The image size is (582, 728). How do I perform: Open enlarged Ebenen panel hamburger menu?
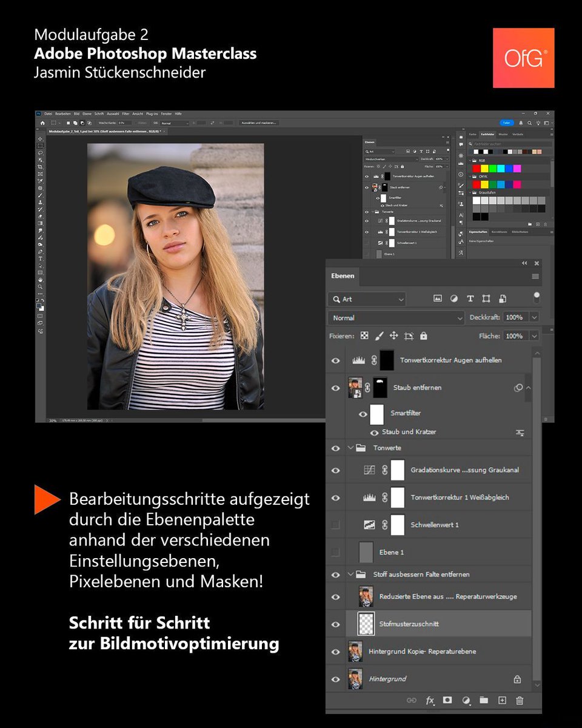pyautogui.click(x=535, y=276)
